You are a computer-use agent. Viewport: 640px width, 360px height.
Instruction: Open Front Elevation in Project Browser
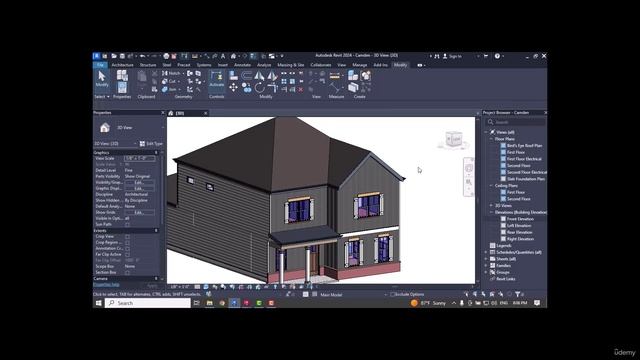(520, 219)
